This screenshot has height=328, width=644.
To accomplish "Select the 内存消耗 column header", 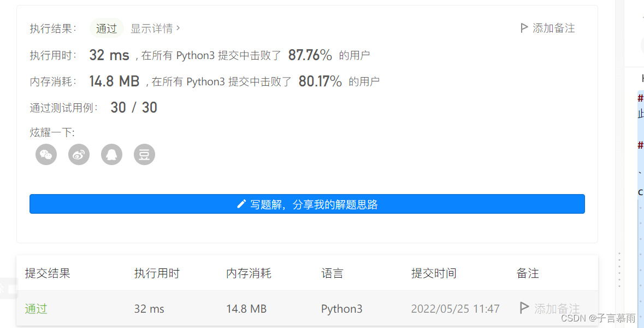I will pyautogui.click(x=249, y=273).
